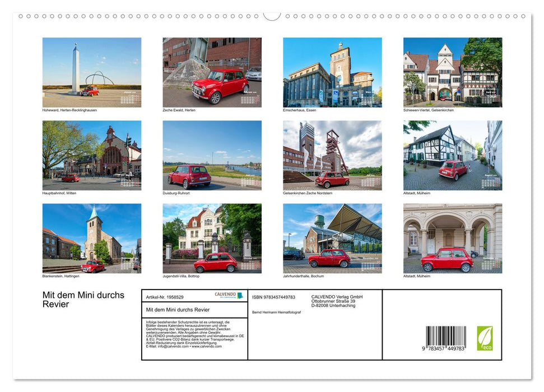The height and width of the screenshot is (392, 544).
Task: Open the Zeche Ewald Herten image
Action: [x=212, y=72]
